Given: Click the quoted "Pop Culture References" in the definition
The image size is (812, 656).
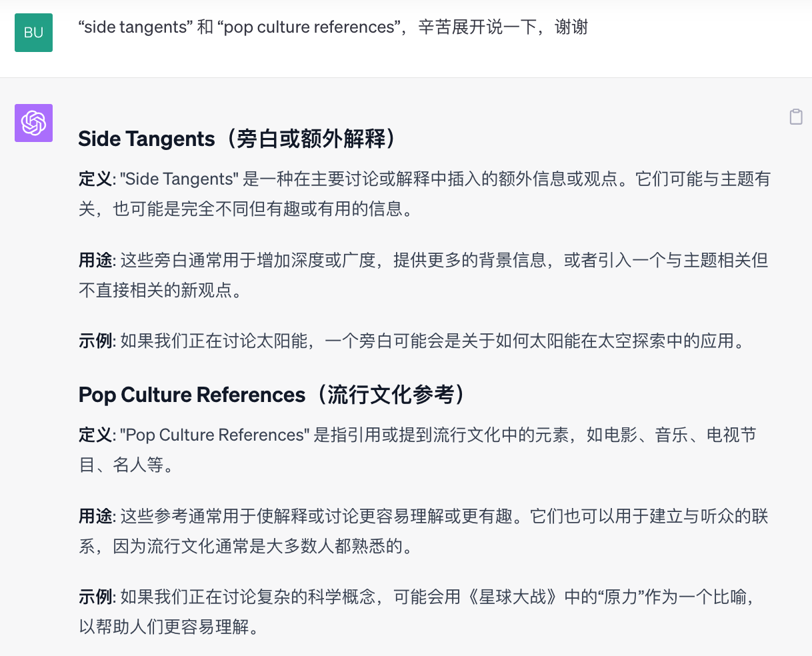Looking at the screenshot, I should 214,435.
